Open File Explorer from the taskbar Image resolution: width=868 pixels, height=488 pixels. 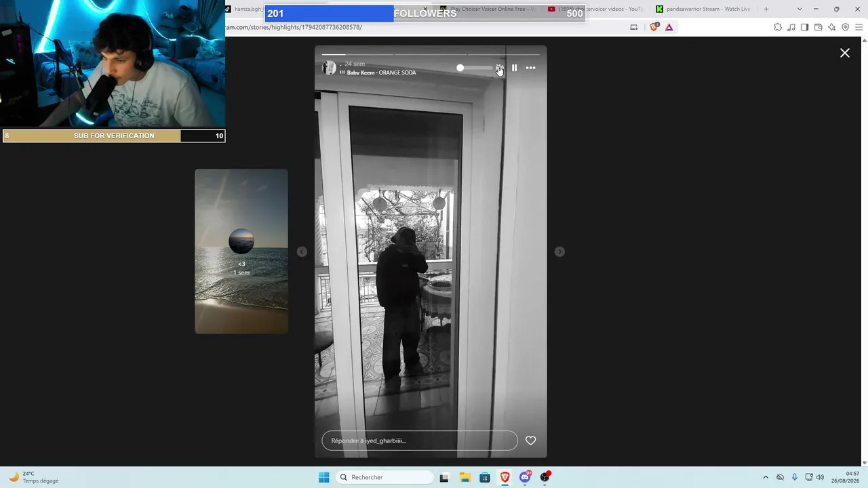465,477
